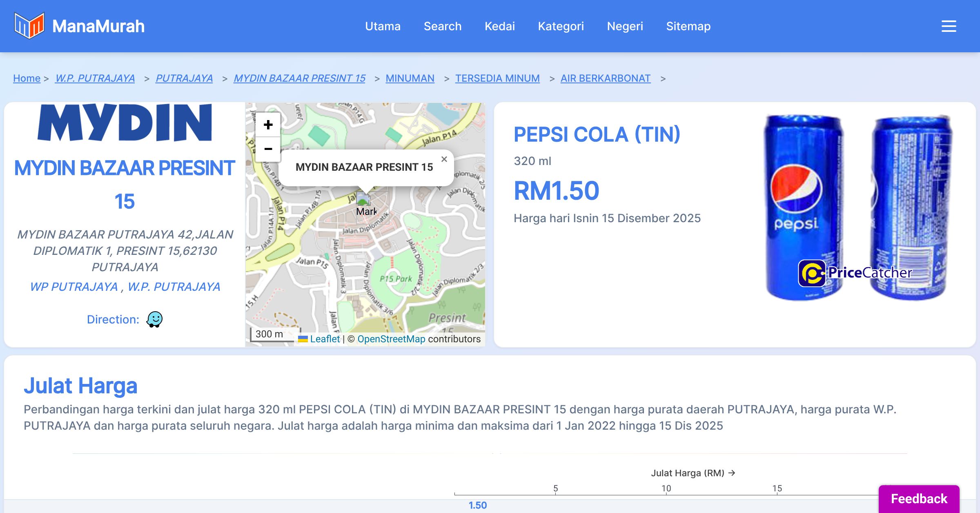980x513 pixels.
Task: Open the Kategori menu item
Action: click(561, 26)
